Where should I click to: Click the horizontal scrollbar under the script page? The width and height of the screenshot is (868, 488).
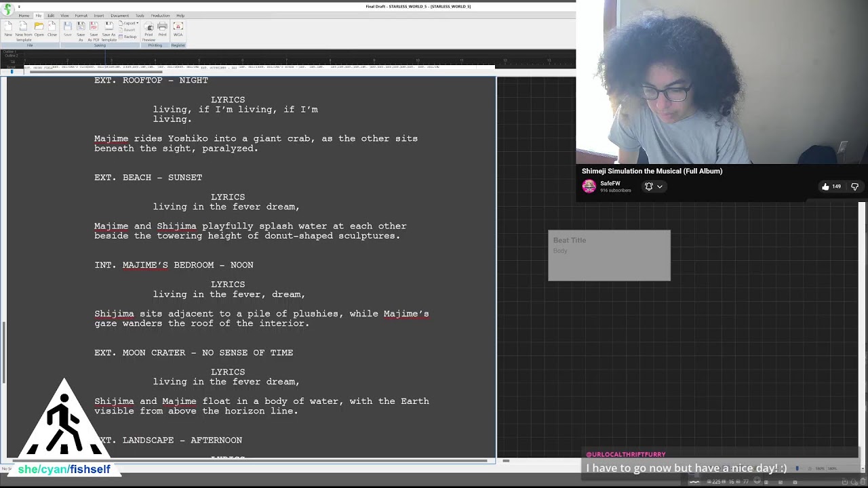251,461
